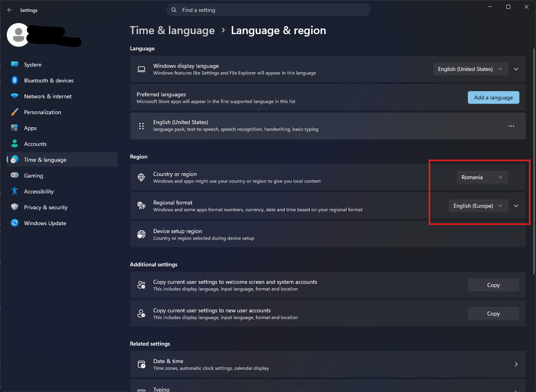
Task: Go to System settings
Action: pos(62,65)
